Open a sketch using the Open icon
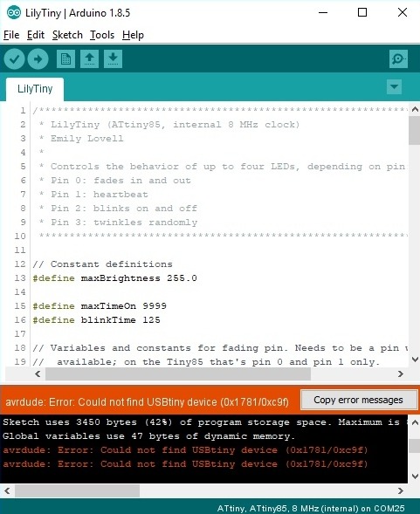 click(x=89, y=59)
